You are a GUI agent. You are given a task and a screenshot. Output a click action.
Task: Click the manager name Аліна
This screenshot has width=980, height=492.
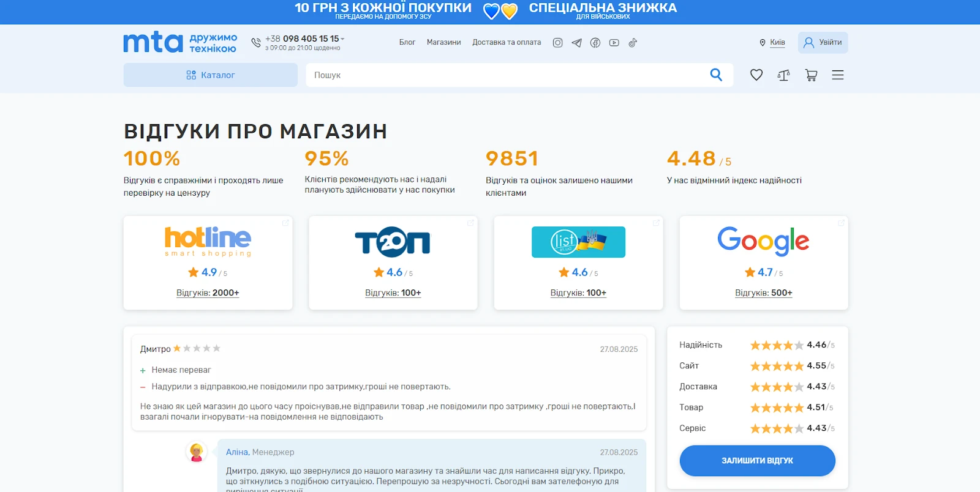pos(237,452)
